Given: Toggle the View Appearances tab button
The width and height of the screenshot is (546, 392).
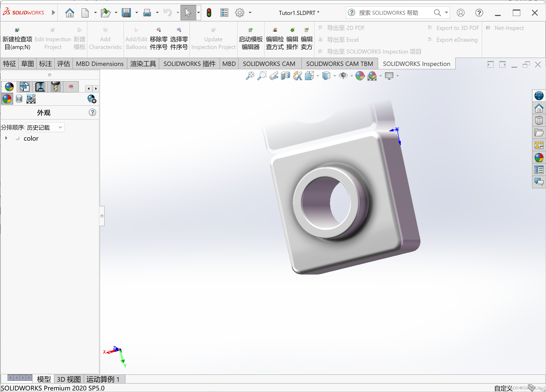Looking at the screenshot, I should [7, 99].
